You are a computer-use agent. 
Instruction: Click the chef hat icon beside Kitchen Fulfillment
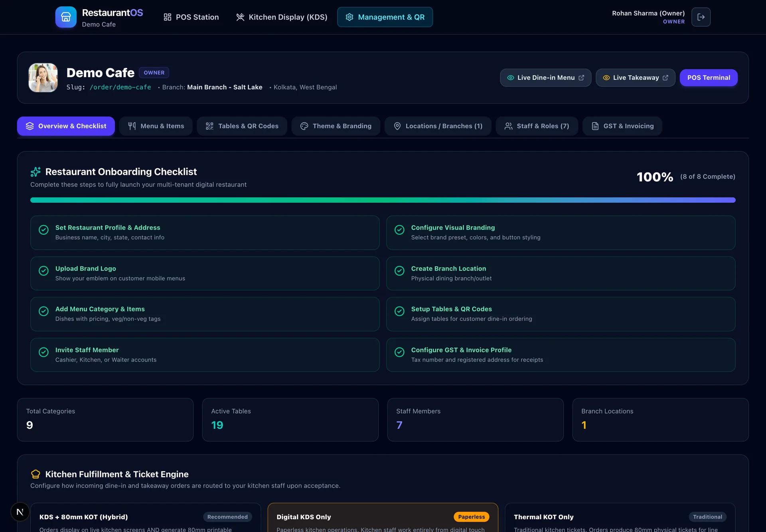[36, 474]
